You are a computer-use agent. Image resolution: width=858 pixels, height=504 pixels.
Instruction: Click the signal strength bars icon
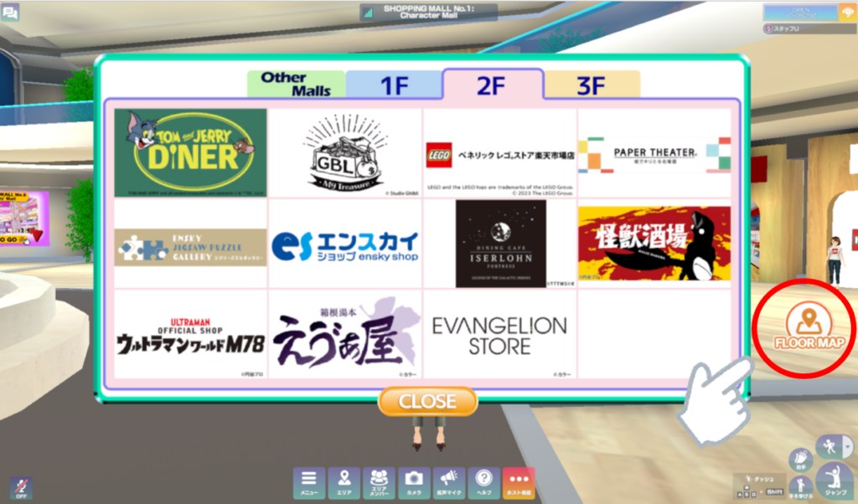coord(369,13)
